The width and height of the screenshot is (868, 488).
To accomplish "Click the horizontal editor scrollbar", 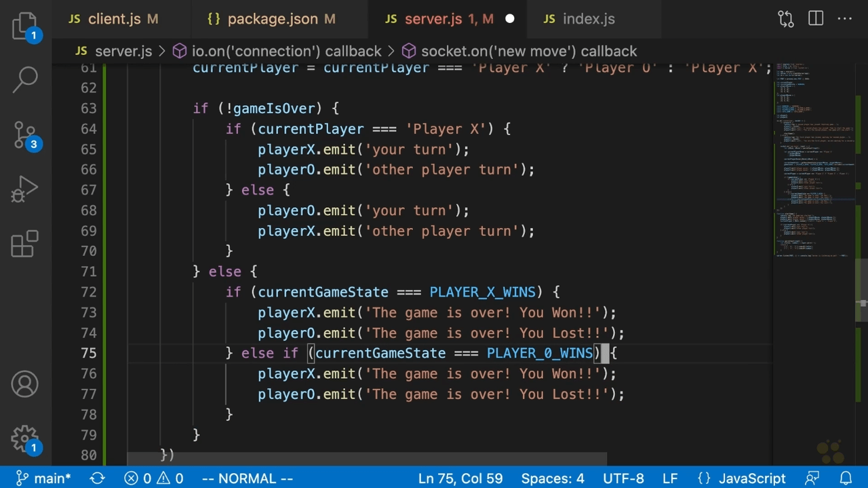I will point(367,459).
